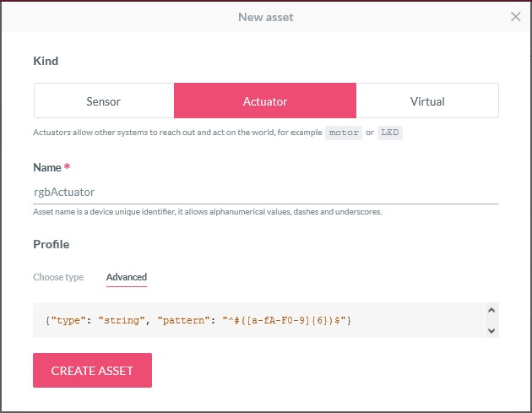Screen dimensions: 532x413
Task: Open the Advanced profile tab
Action: tap(127, 277)
